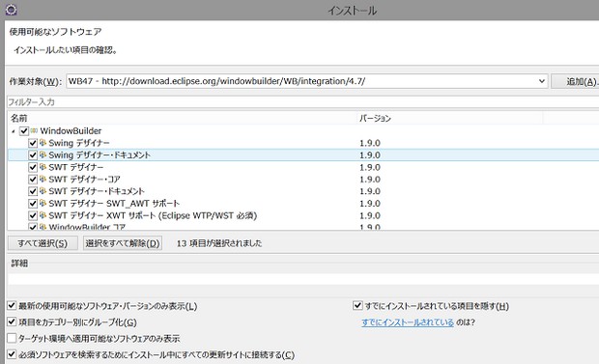The image size is (599, 364).
Task: Click the SWT デザイナー・ドキュメント feature icon
Action: [43, 191]
